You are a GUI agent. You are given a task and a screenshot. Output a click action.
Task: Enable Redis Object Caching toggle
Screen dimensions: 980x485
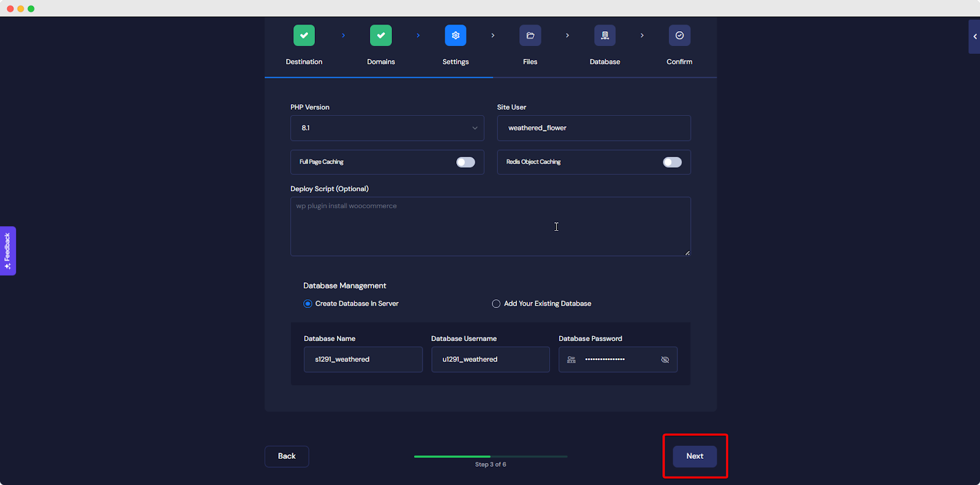point(672,162)
